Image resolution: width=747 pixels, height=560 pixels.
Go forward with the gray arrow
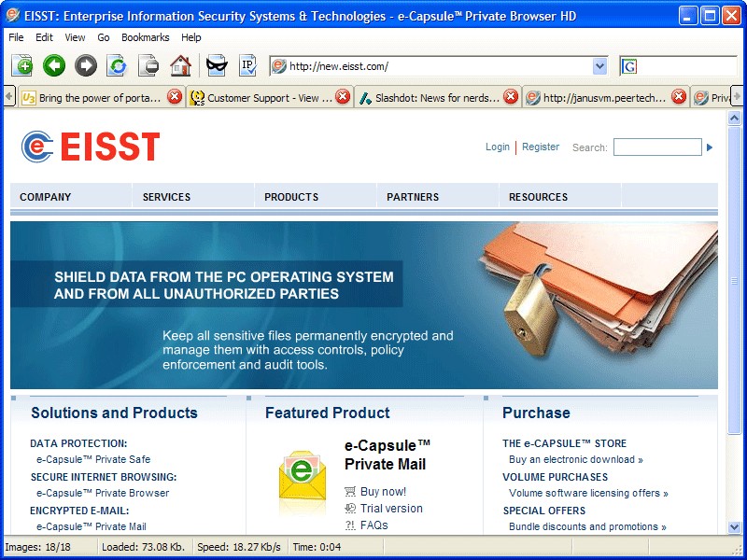pos(86,65)
